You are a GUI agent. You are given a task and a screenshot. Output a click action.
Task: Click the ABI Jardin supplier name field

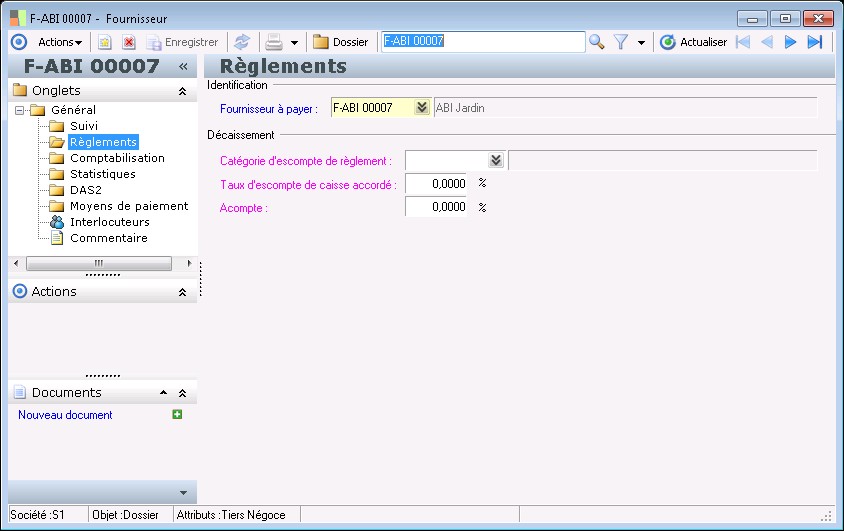[625, 108]
